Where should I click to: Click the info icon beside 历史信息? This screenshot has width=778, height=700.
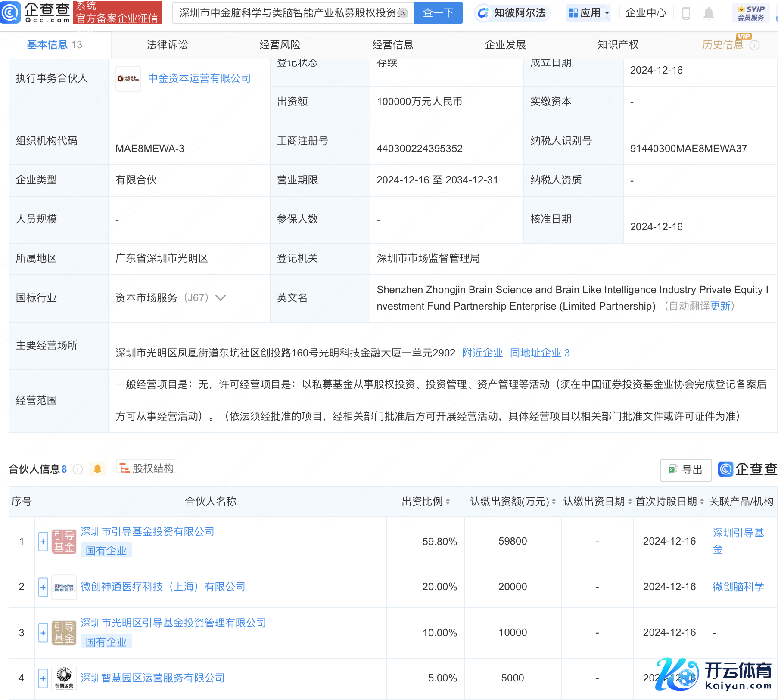pos(755,45)
